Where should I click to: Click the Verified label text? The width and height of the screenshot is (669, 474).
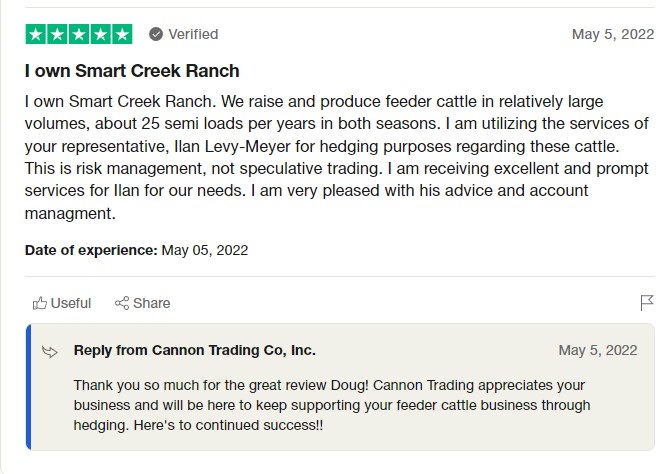click(x=193, y=34)
